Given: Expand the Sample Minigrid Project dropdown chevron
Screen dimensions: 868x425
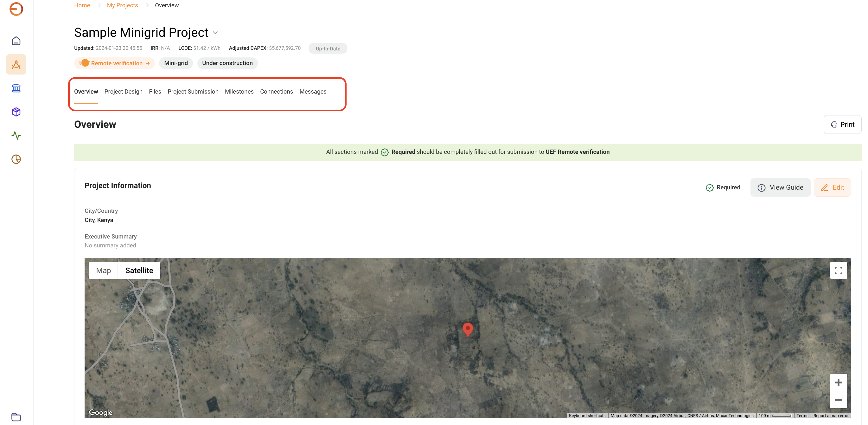Looking at the screenshot, I should coord(215,33).
